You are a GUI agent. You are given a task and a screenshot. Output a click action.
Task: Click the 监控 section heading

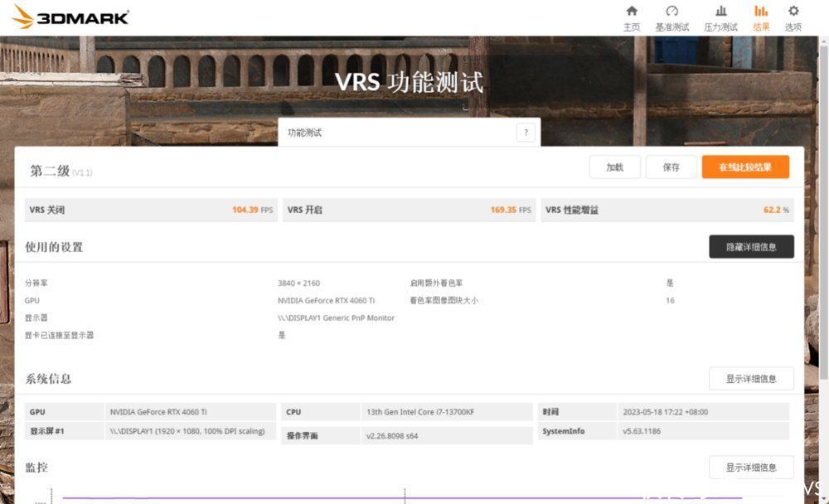[36, 468]
